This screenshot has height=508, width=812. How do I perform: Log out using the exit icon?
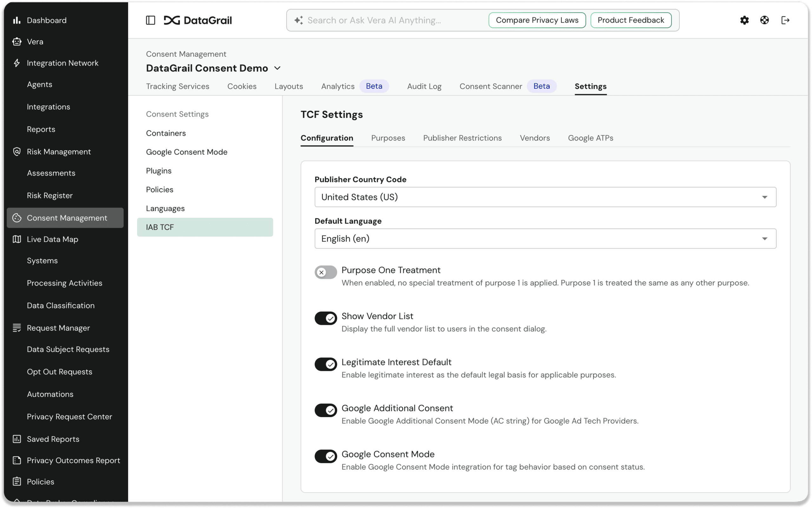[785, 20]
